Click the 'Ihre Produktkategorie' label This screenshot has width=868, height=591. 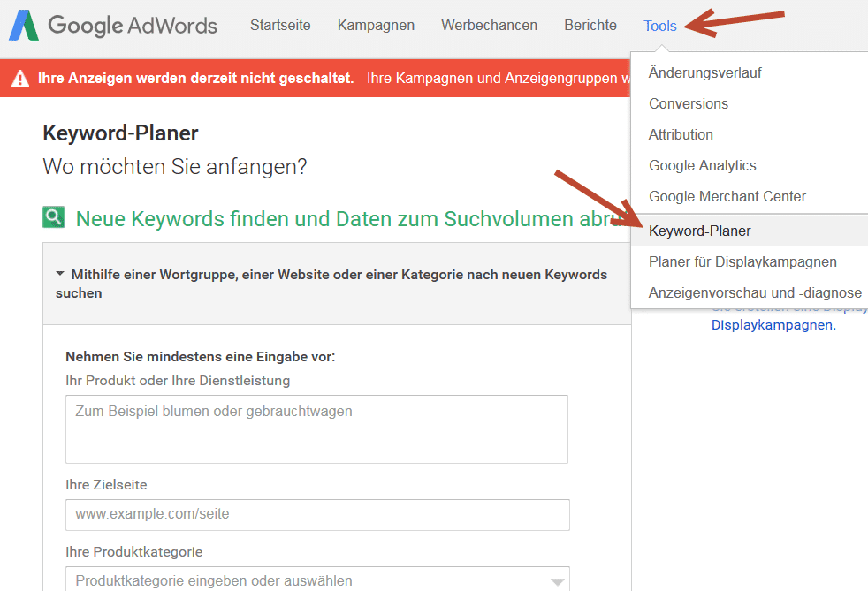pos(134,552)
